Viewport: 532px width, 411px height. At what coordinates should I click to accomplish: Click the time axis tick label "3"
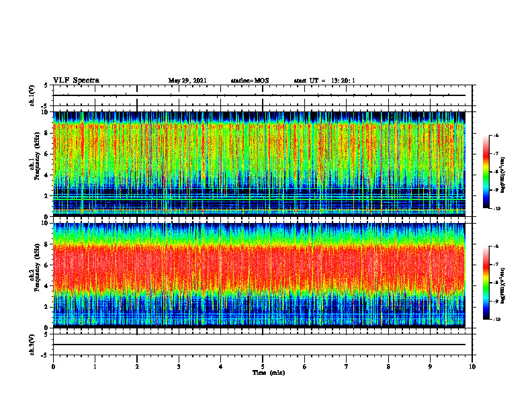pos(179,367)
